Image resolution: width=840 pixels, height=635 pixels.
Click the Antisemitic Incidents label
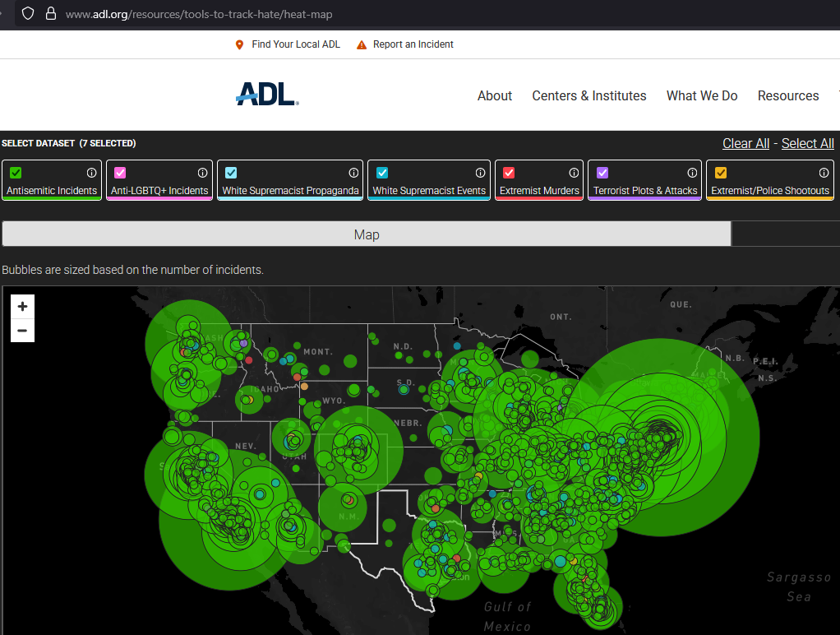(x=52, y=190)
